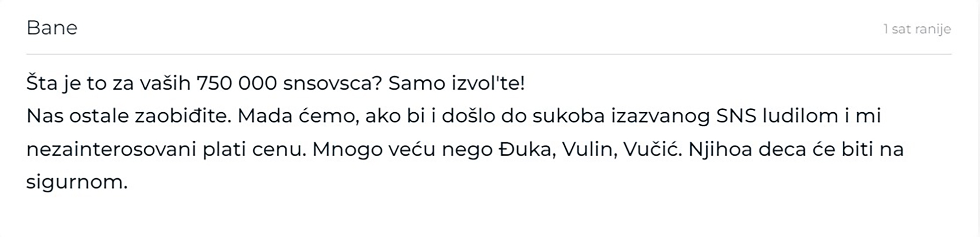The width and height of the screenshot is (980, 237).
Task: Click the phrase 'Samo izvol'te!'
Action: pyautogui.click(x=456, y=83)
